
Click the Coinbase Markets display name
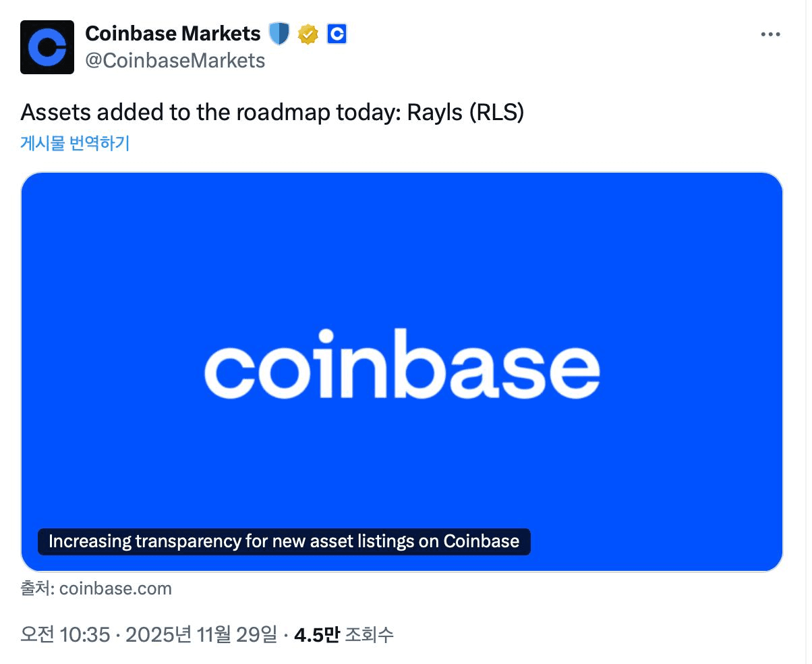click(173, 33)
